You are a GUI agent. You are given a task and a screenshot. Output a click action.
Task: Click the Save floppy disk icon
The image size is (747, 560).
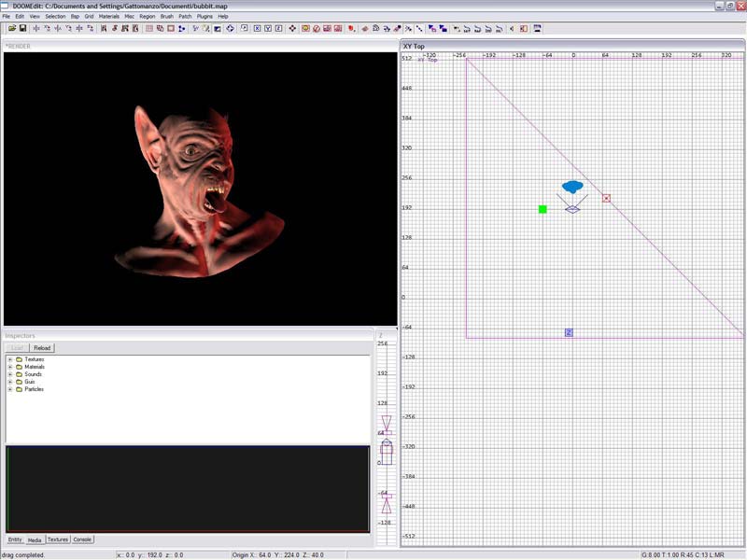tap(22, 29)
